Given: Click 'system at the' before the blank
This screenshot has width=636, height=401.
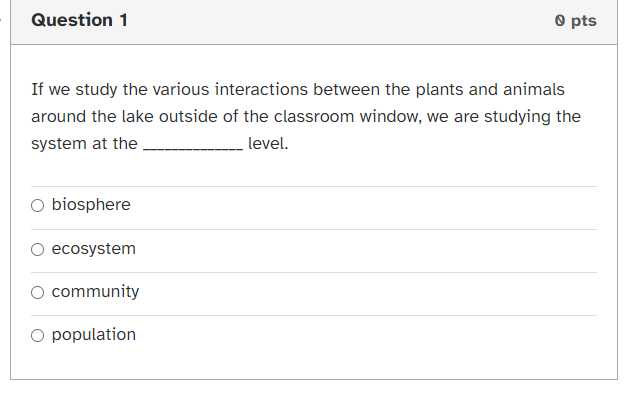Looking at the screenshot, I should (x=84, y=143).
